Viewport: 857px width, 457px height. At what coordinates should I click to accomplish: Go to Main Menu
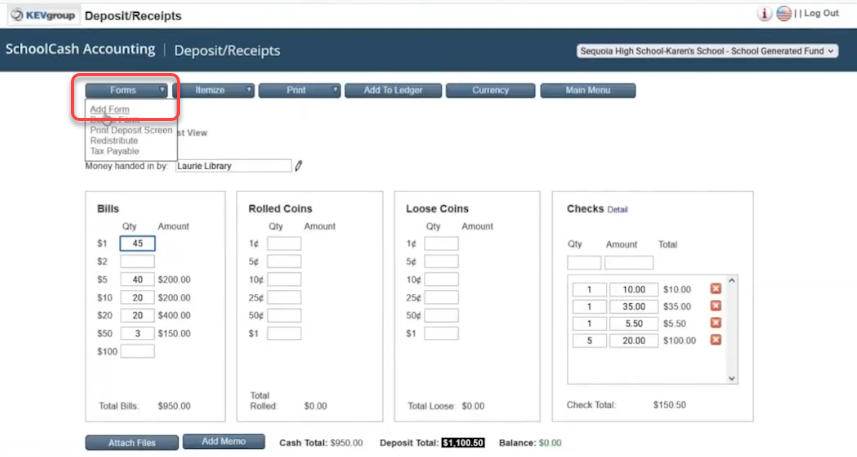click(588, 90)
